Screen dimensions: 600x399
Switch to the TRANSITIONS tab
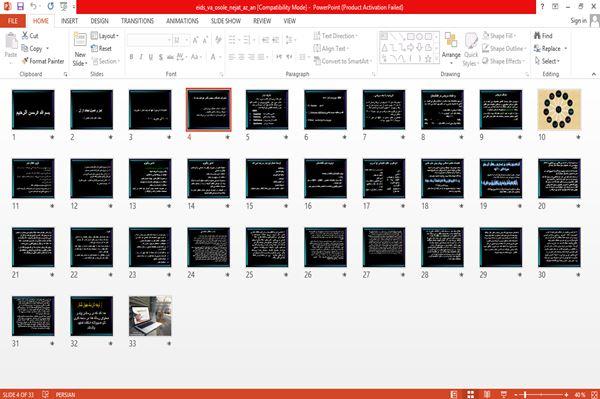(137, 21)
